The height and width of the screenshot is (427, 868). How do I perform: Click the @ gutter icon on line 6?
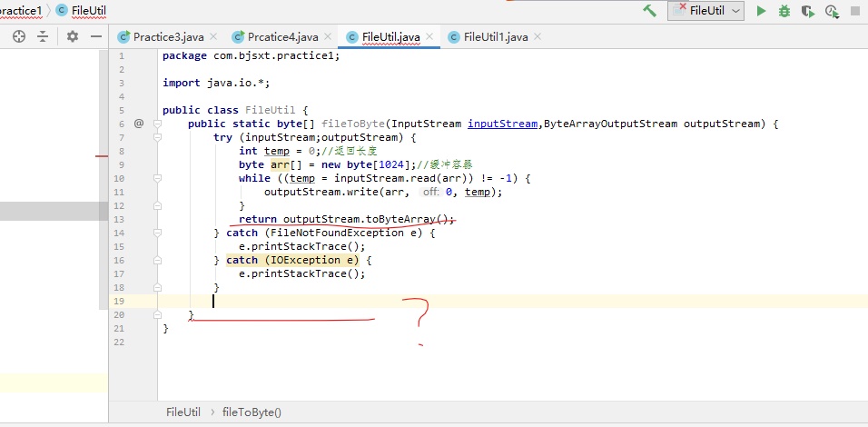[138, 124]
